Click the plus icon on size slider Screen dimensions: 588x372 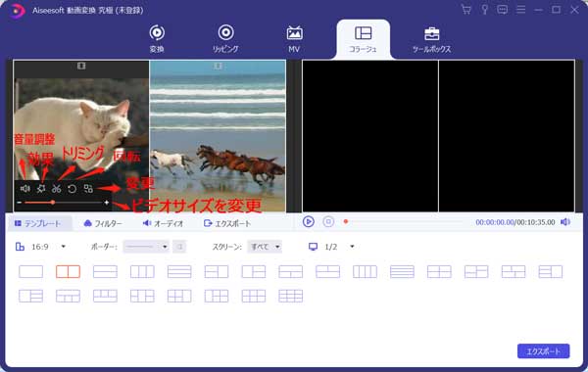tap(107, 203)
